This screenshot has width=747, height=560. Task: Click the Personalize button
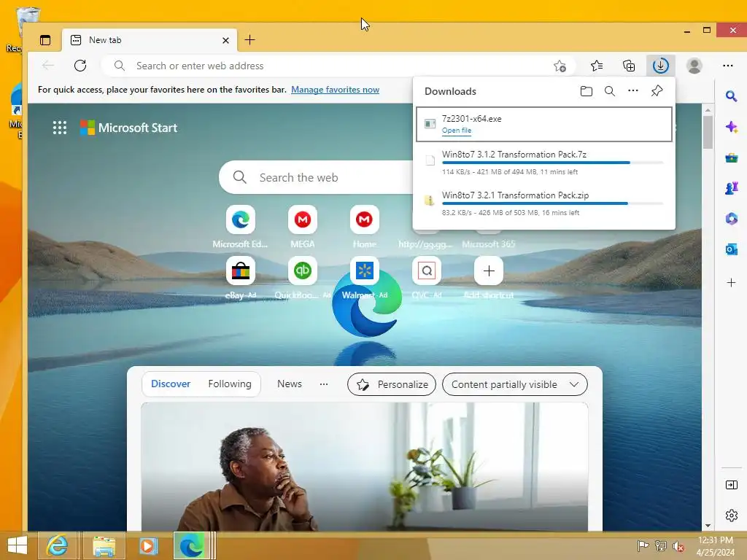(392, 384)
